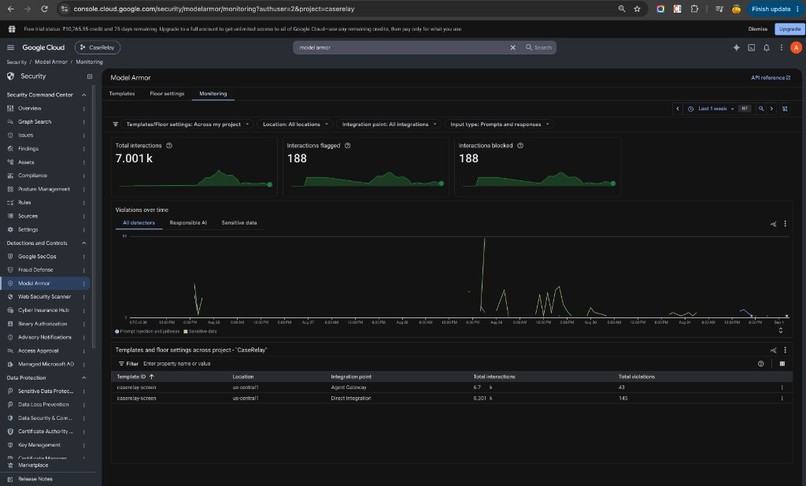Open the Sources sidebar icon

coord(10,215)
